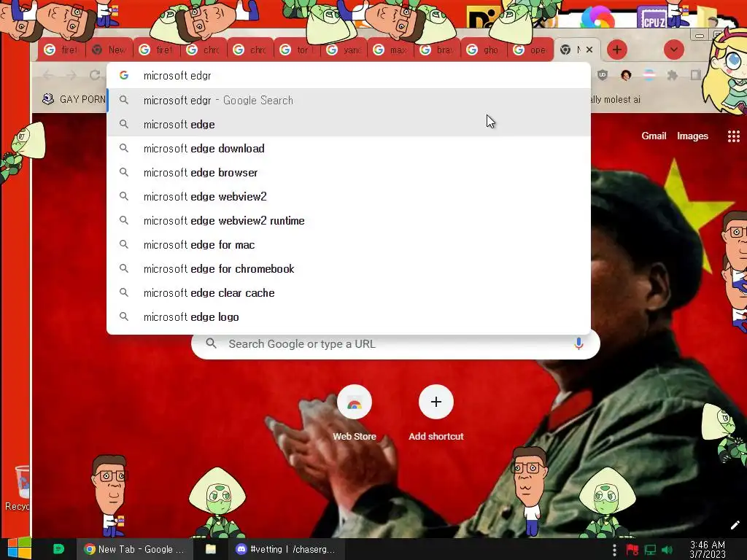
Task: Open the volume speaker tray icon
Action: click(667, 550)
